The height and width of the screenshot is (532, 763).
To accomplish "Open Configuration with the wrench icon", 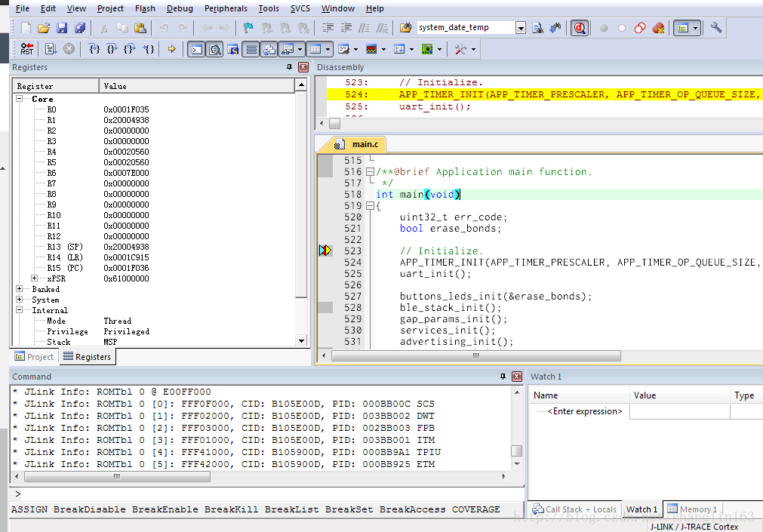I will pyautogui.click(x=716, y=28).
